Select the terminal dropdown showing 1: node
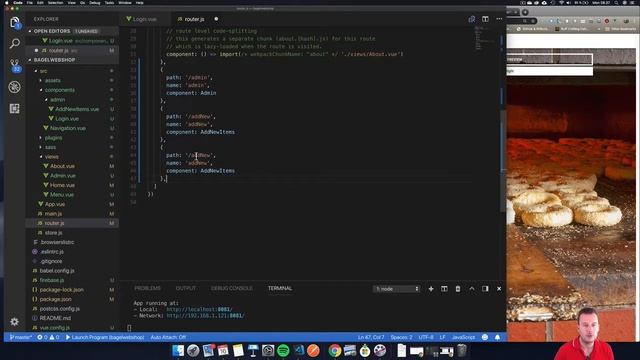The width and height of the screenshot is (640, 360). coord(396,289)
